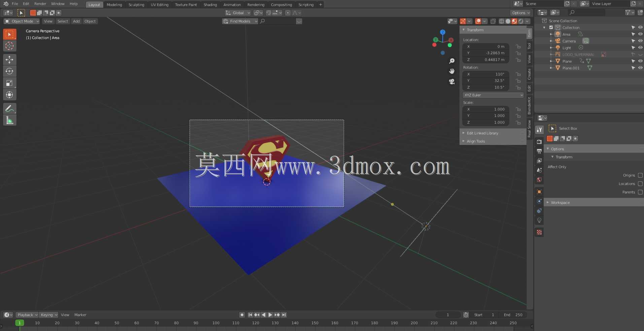Open the Object Mode dropdown
Image resolution: width=644 pixels, height=331 pixels.
point(22,21)
